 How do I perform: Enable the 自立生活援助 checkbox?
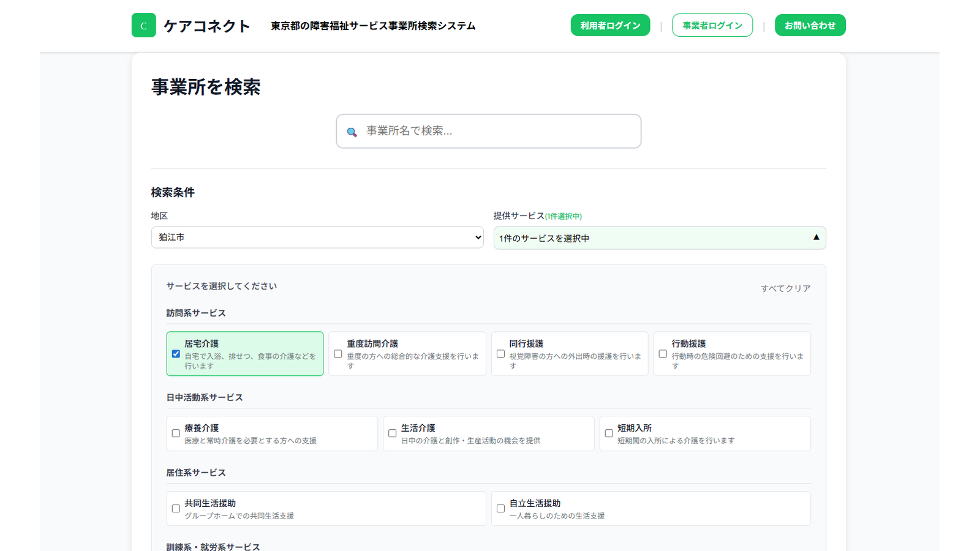[x=500, y=509]
